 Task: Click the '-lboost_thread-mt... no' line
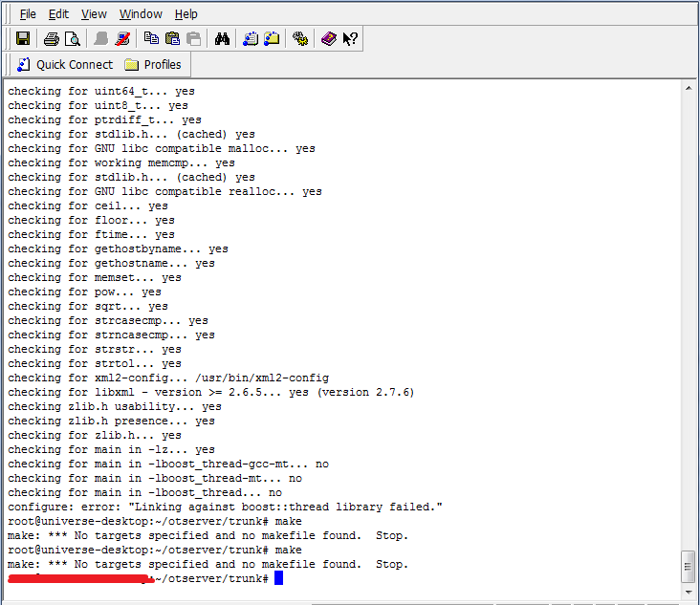(155, 478)
